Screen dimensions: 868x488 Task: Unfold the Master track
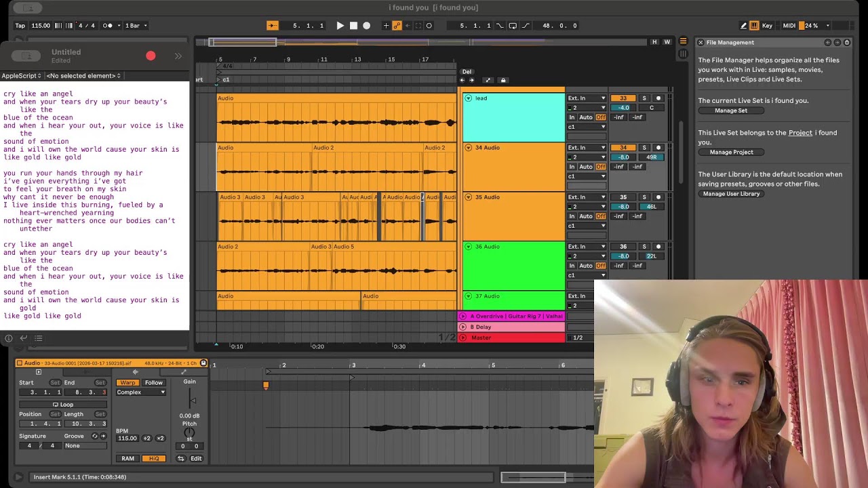click(x=463, y=338)
